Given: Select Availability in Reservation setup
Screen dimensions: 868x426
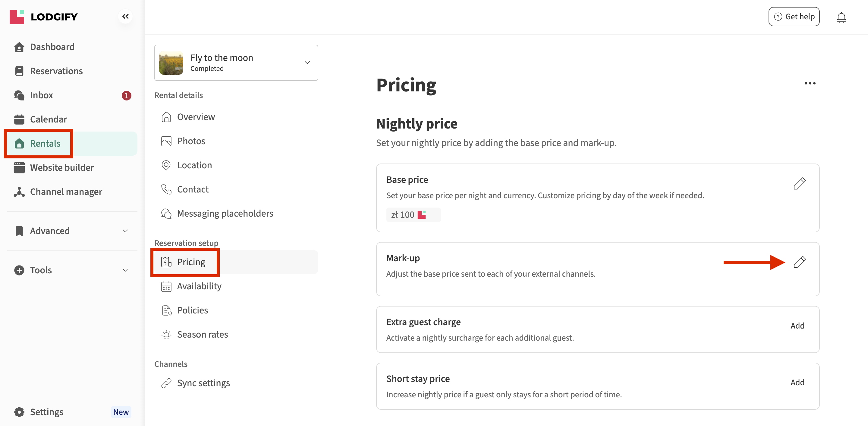Looking at the screenshot, I should [199, 286].
